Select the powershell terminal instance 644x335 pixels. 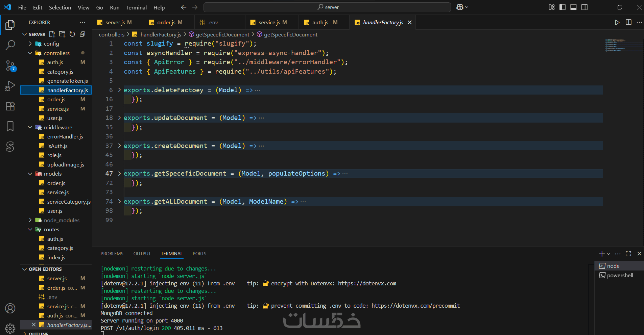pos(620,275)
